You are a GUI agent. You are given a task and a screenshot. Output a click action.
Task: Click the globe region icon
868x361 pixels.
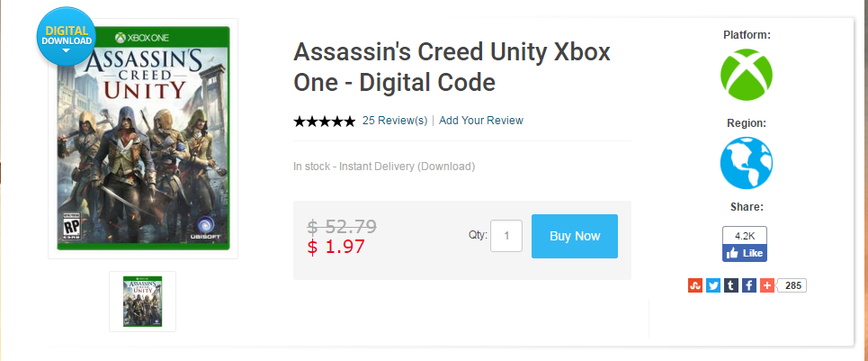pyautogui.click(x=747, y=163)
